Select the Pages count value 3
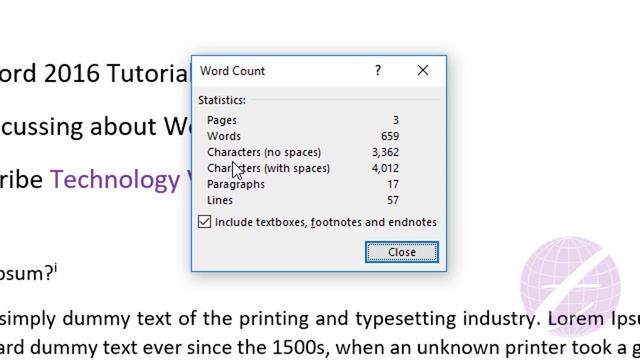The height and width of the screenshot is (360, 640). [396, 120]
